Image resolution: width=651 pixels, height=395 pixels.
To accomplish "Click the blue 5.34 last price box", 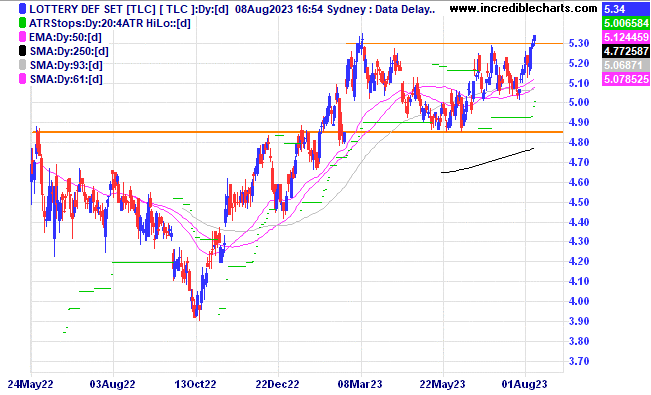I will [626, 9].
